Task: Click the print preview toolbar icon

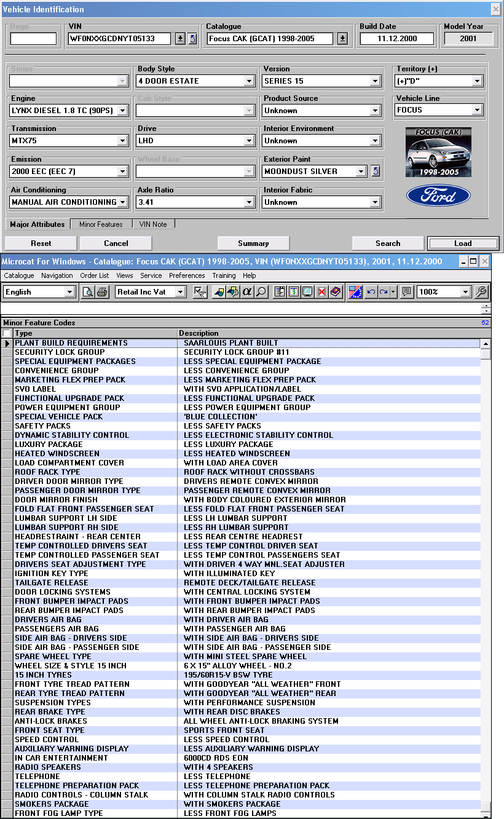Action: coord(89,292)
